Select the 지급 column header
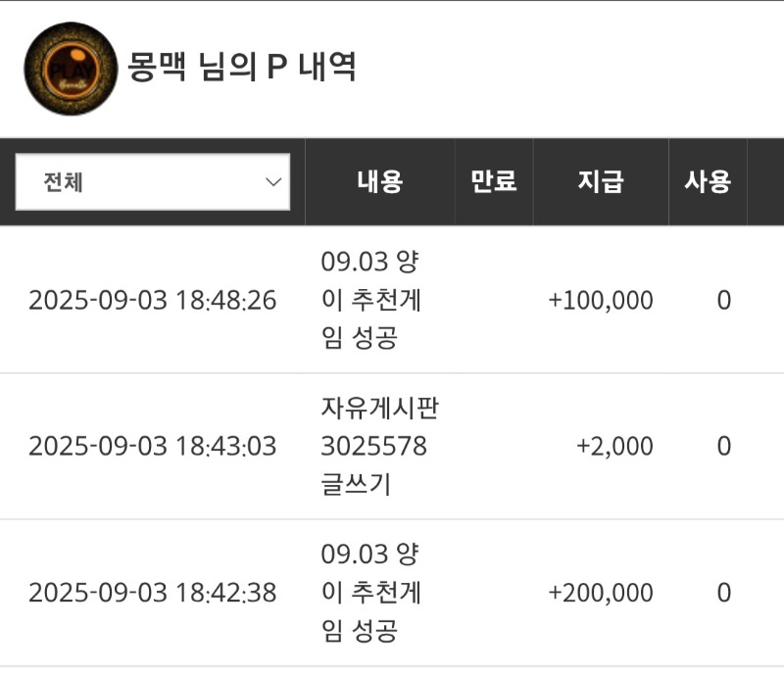Viewport: 784px width, 675px height. [601, 181]
